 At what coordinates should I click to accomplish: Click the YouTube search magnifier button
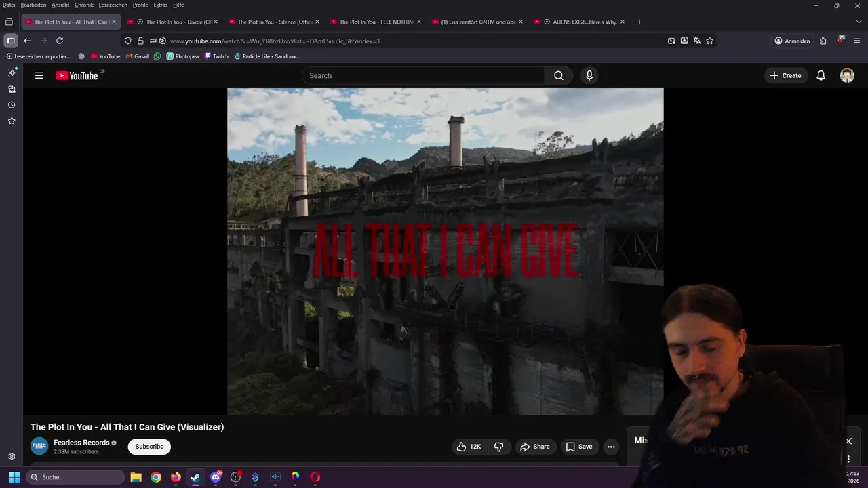[558, 75]
